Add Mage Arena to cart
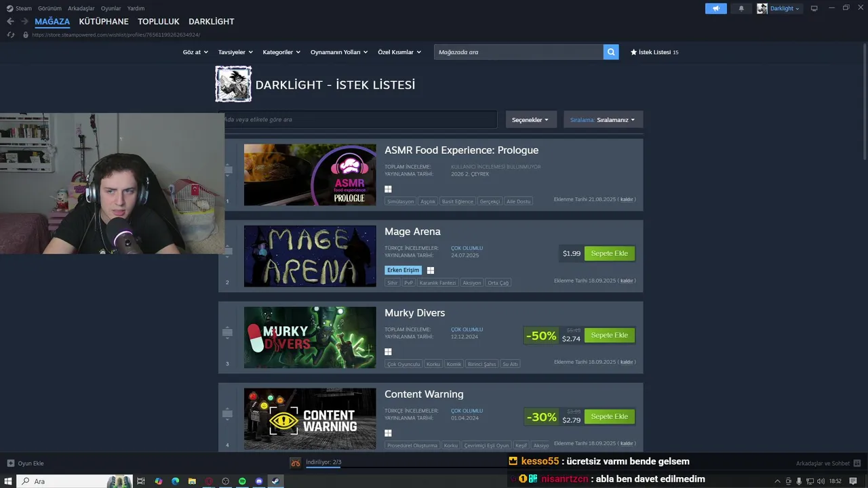The width and height of the screenshot is (868, 488). click(610, 253)
